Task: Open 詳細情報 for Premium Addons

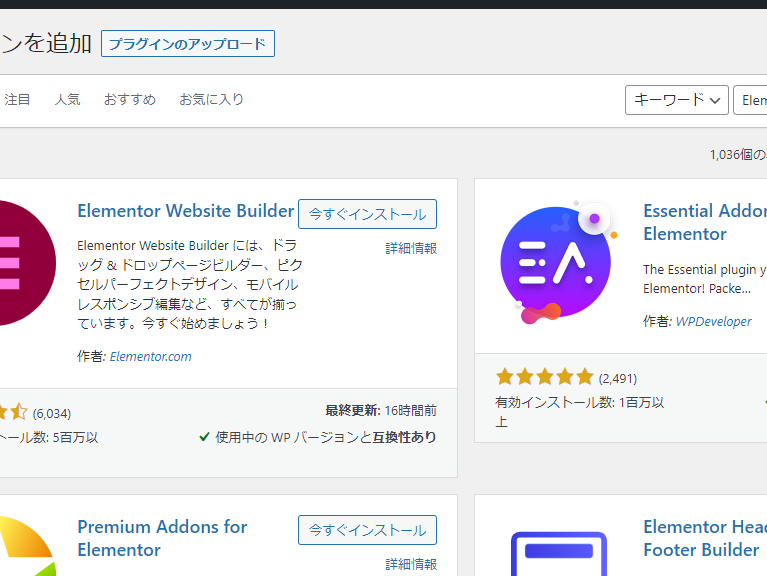Action: tap(411, 564)
